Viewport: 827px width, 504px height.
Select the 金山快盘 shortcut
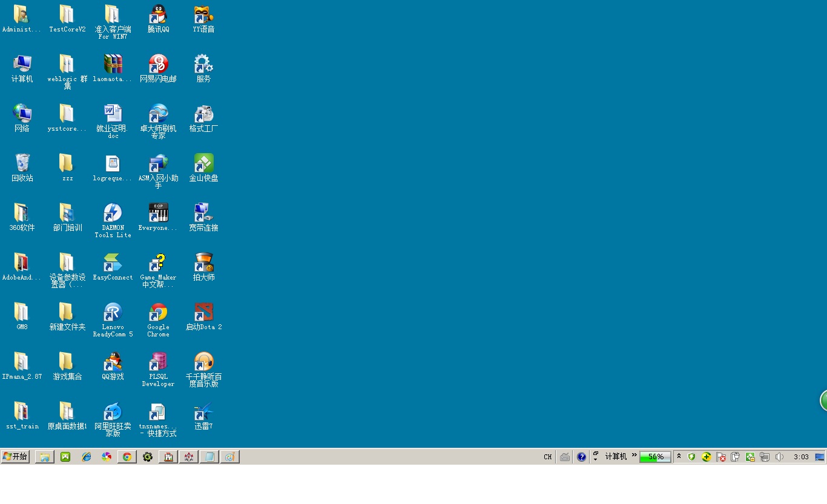coord(203,168)
